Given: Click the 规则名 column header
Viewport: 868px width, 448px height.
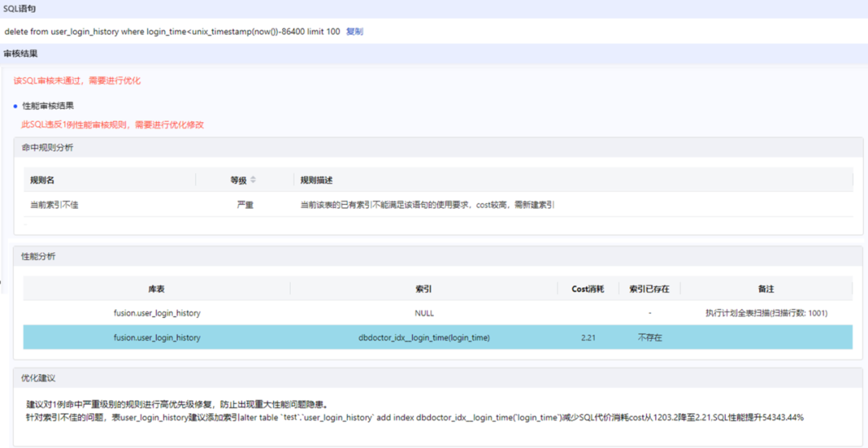Looking at the screenshot, I should pos(42,181).
